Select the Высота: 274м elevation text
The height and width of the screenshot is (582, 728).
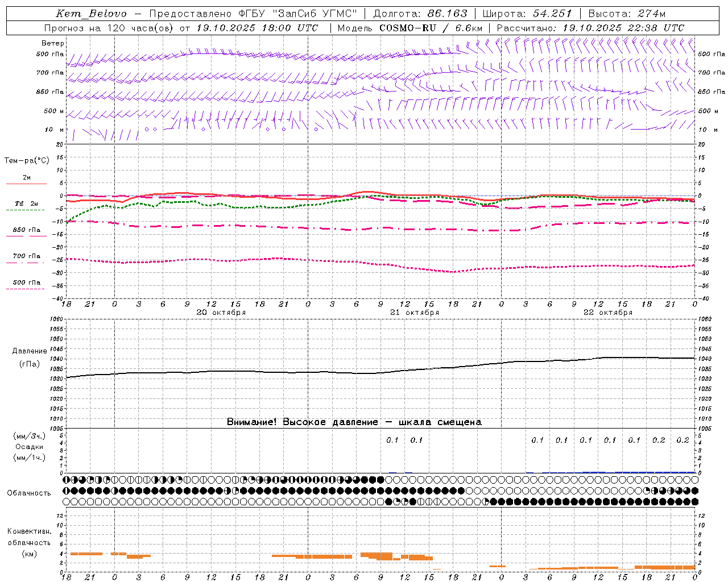coord(627,14)
